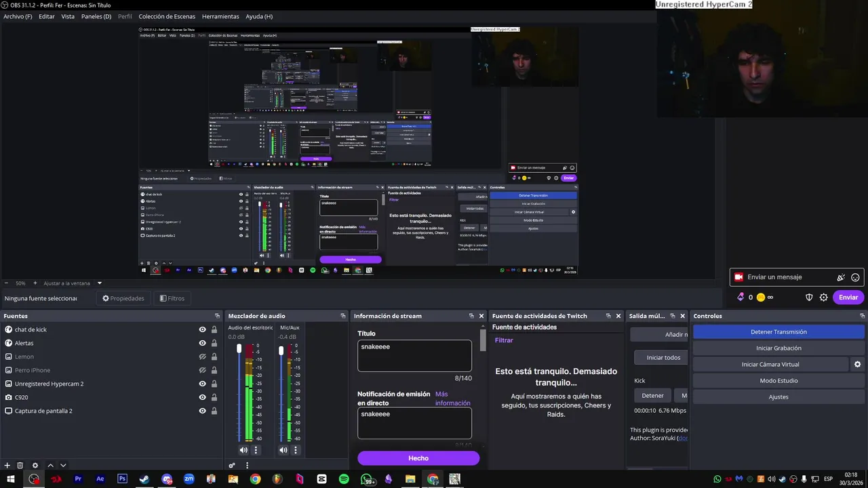This screenshot has height=488, width=868.
Task: Mute Audio del escritorio speaker icon
Action: [243, 450]
